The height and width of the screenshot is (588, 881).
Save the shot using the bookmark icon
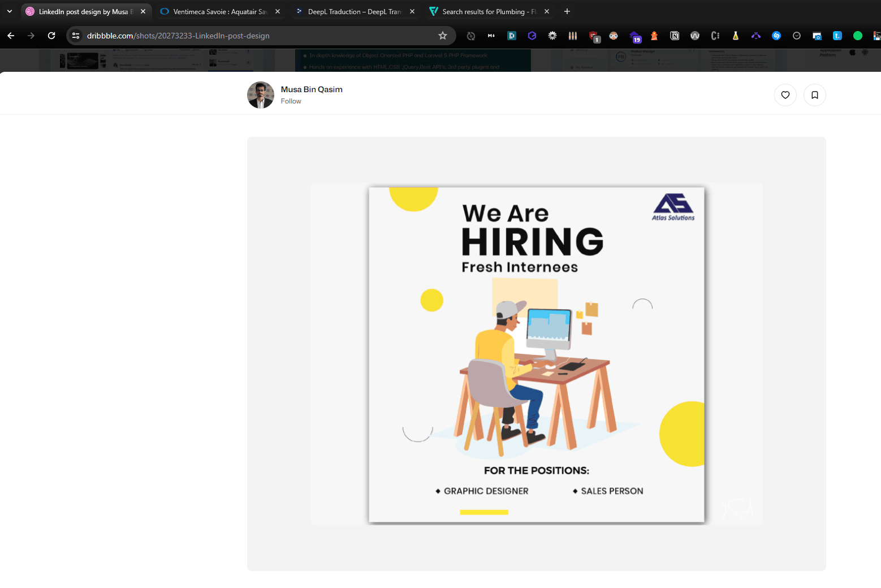tap(815, 95)
